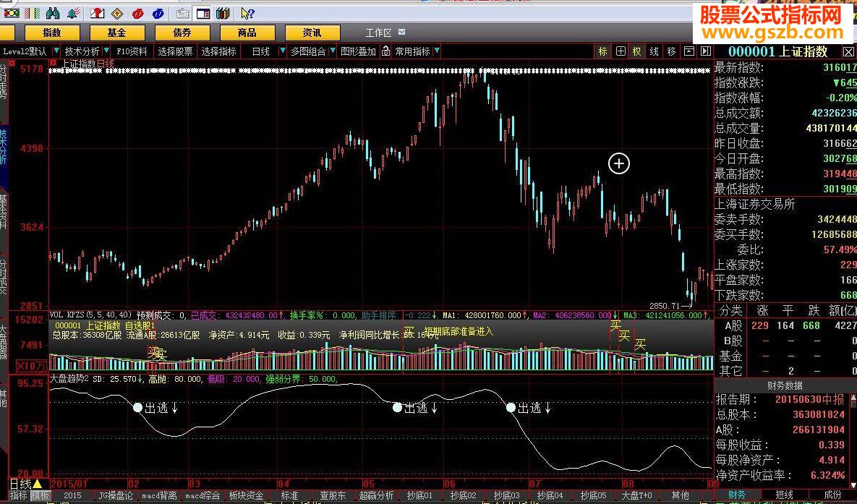
Task: Click the window layout toolbar icon
Action: coord(203,13)
